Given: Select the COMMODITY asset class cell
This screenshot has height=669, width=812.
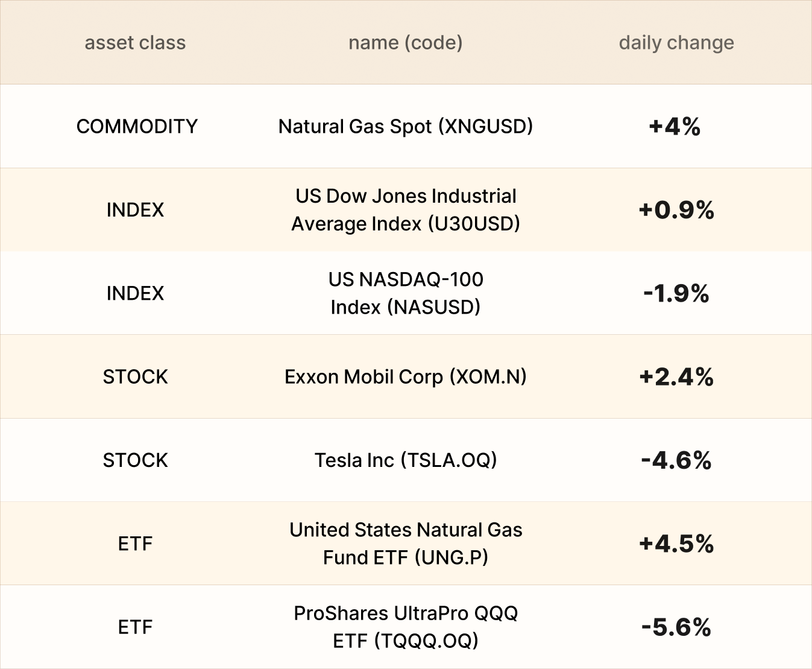Looking at the screenshot, I should (x=137, y=127).
